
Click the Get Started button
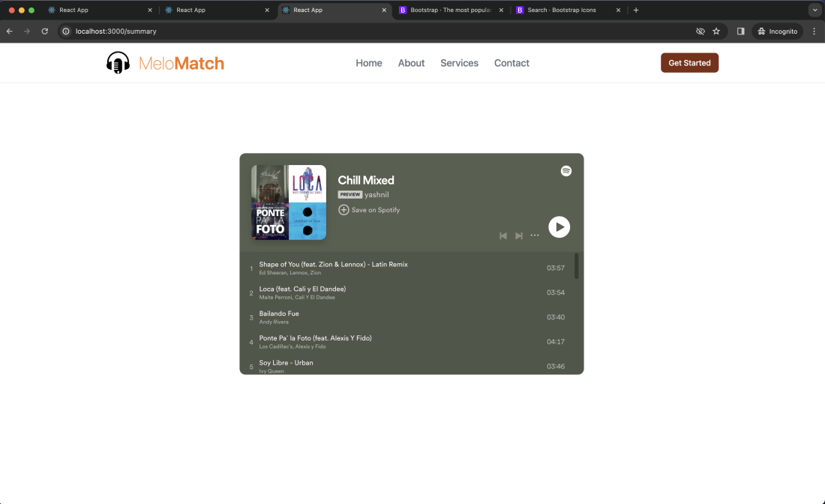tap(689, 62)
